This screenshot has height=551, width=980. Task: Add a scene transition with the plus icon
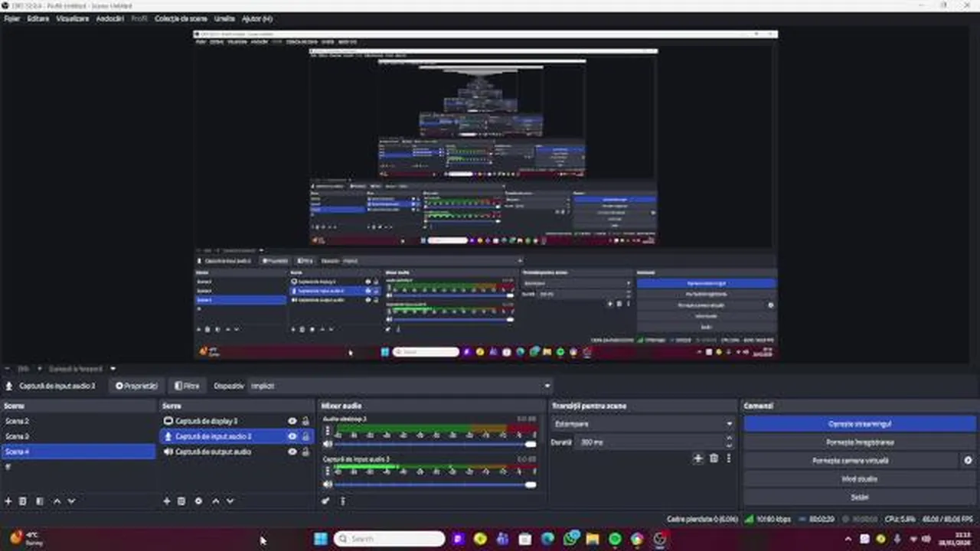pos(697,458)
